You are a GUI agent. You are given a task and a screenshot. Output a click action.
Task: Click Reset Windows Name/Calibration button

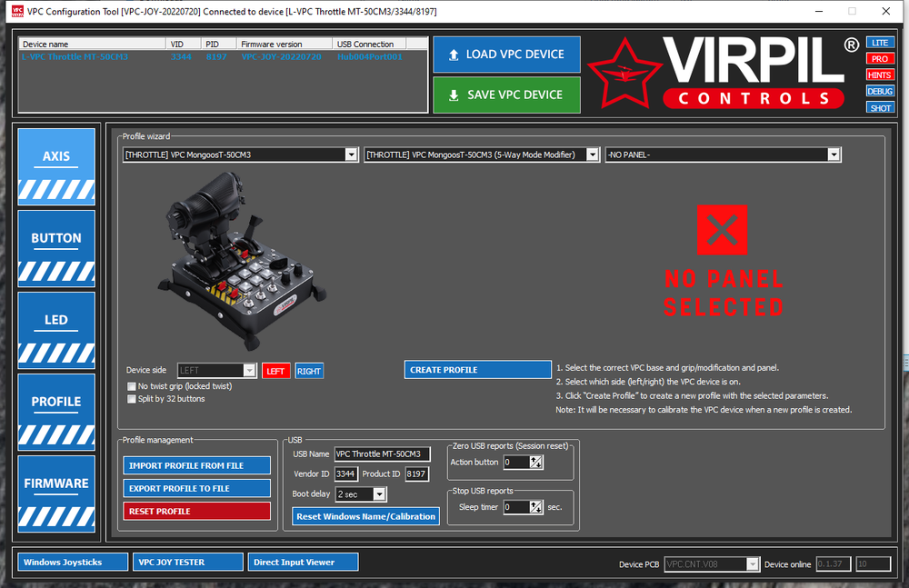[x=365, y=516]
